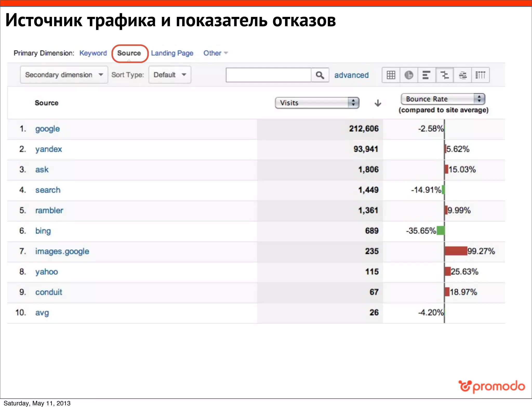Screen dimensions: 532x409
Task: Open the Bounce Rate metric selector
Action: point(443,99)
